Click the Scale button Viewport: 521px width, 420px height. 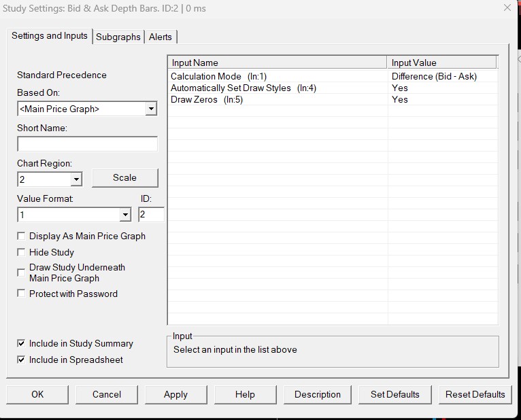pos(124,177)
